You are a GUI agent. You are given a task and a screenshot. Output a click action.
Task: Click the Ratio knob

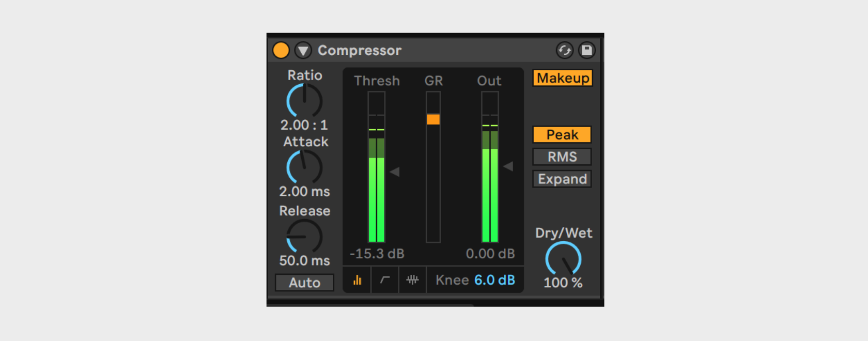[305, 101]
